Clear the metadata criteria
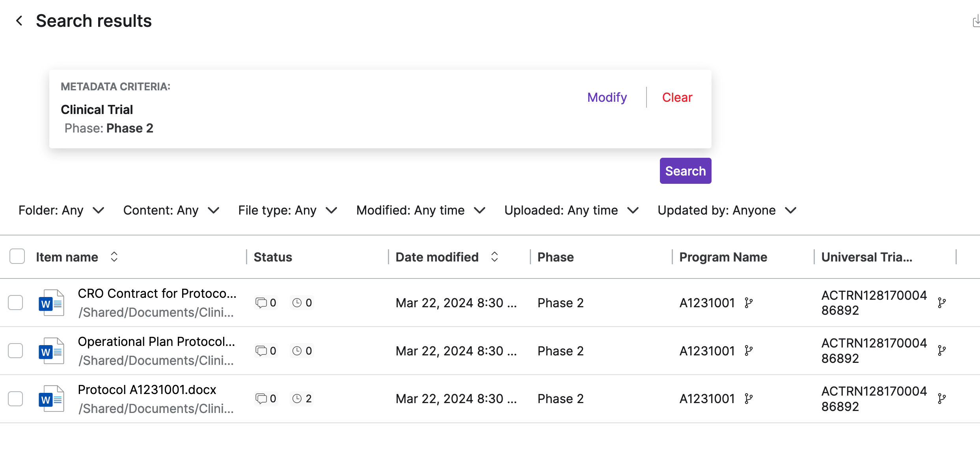This screenshot has width=980, height=467. click(677, 97)
